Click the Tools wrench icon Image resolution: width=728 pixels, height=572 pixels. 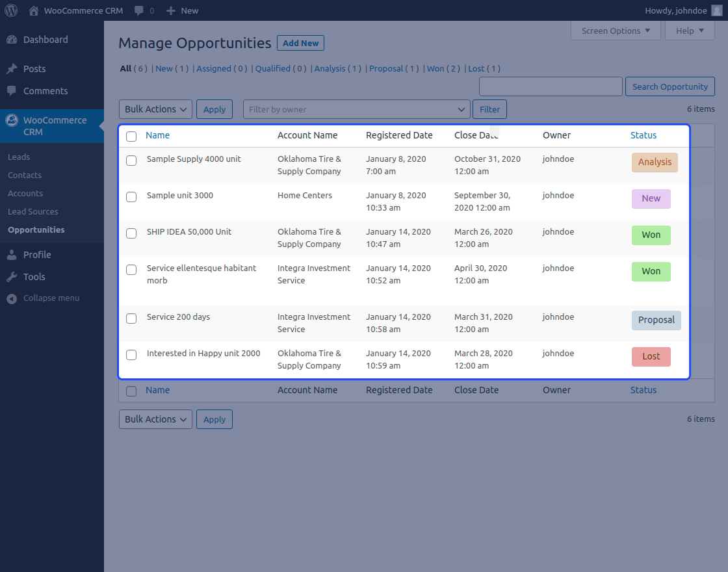click(12, 277)
